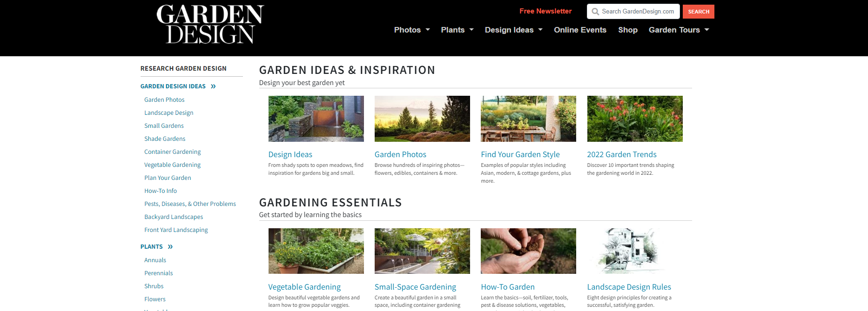Click the Landscape Design Rules sketch thumbnail
The width and height of the screenshot is (868, 311).
click(635, 251)
